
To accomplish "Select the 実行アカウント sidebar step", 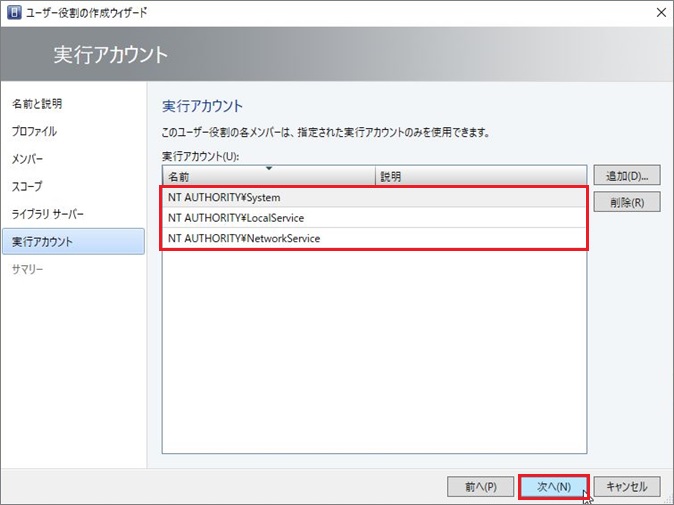I will coord(42,241).
